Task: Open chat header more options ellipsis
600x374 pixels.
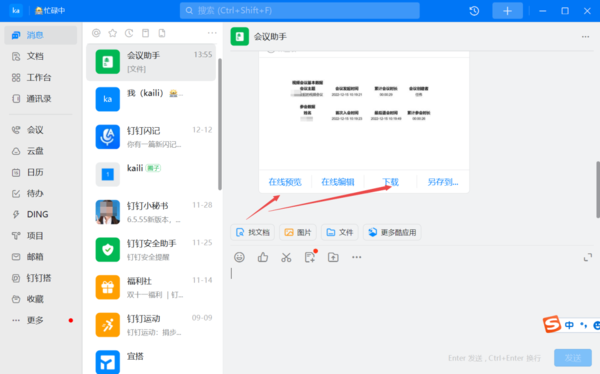Action: (585, 37)
